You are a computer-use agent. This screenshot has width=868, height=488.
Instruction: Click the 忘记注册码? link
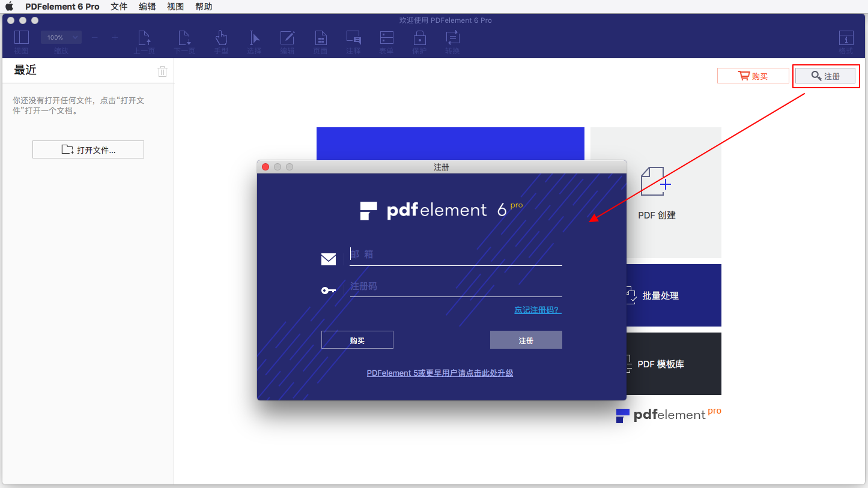point(537,310)
